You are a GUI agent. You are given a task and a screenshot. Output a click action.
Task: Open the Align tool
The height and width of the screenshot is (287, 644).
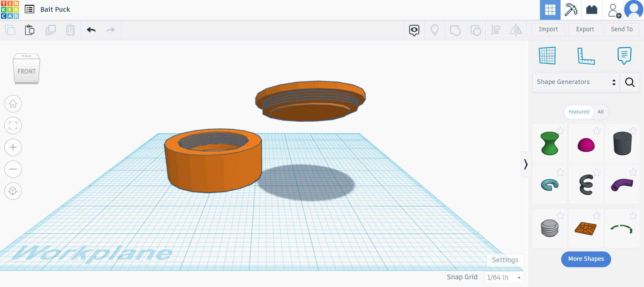click(496, 30)
